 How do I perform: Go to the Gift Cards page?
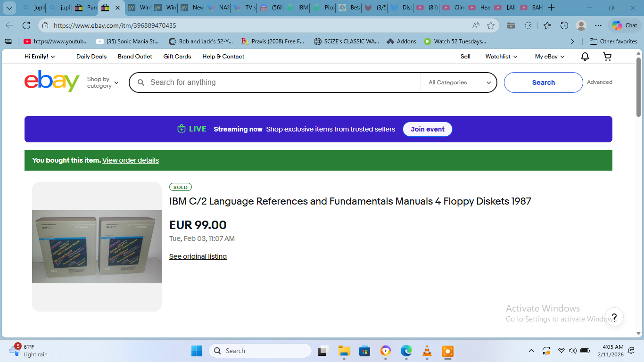[177, 57]
